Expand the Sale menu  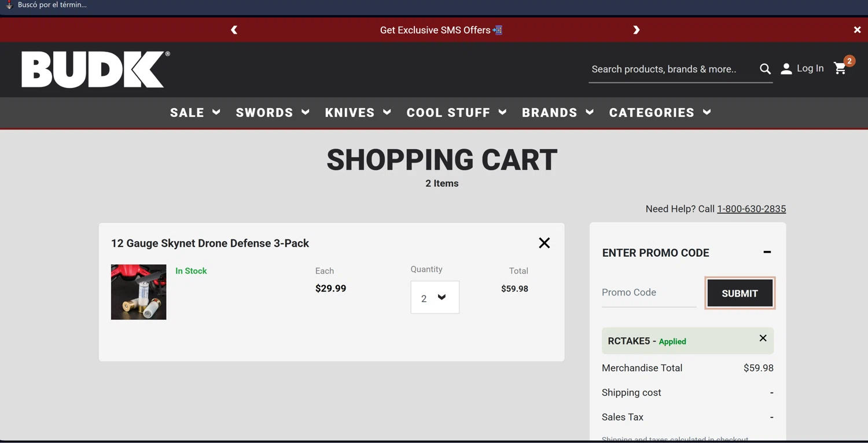click(x=195, y=113)
